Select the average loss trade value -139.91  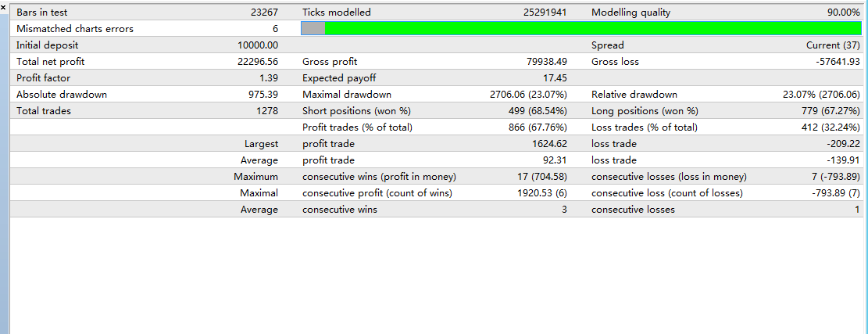(x=842, y=160)
